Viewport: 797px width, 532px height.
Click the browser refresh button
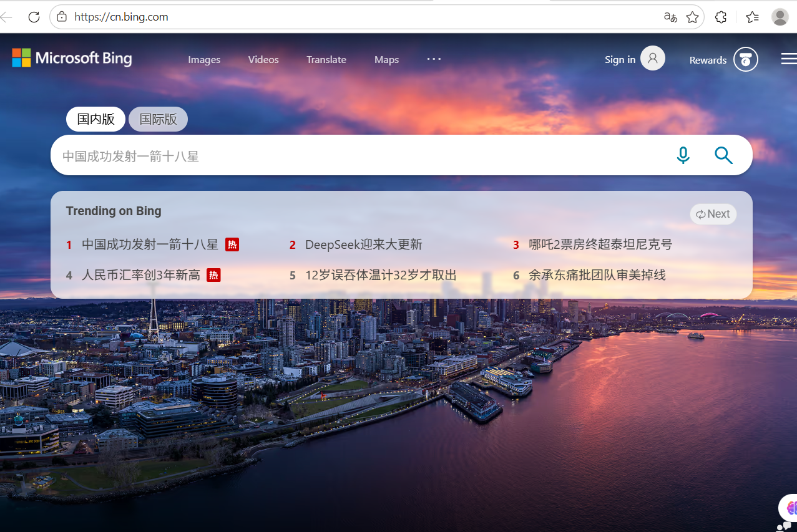pos(34,17)
